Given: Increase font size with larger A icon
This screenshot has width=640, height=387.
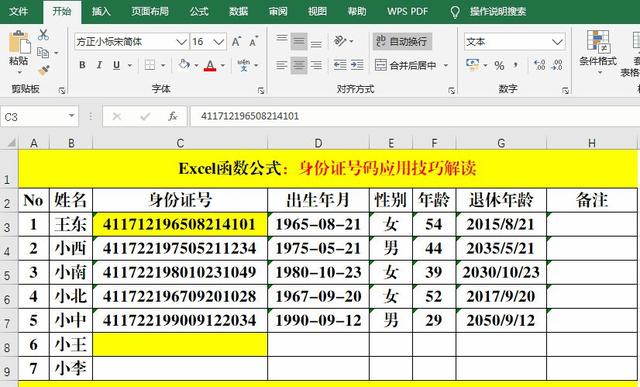Looking at the screenshot, I should pyautogui.click(x=236, y=42).
